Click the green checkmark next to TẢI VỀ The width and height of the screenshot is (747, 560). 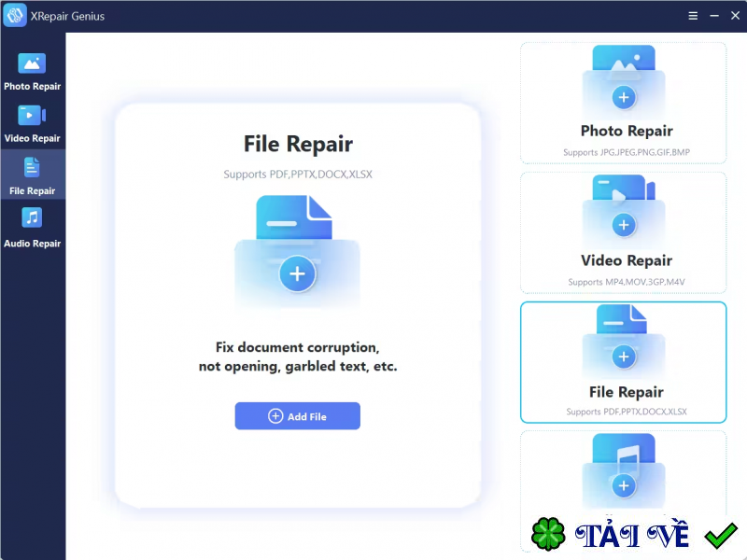[719, 535]
